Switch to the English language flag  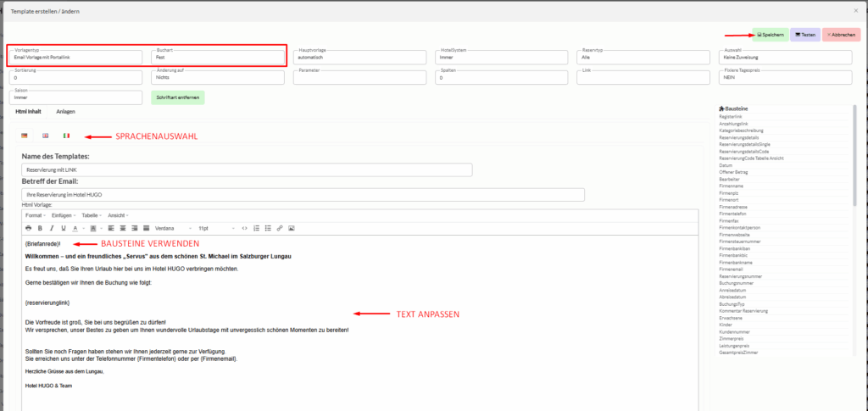[46, 136]
